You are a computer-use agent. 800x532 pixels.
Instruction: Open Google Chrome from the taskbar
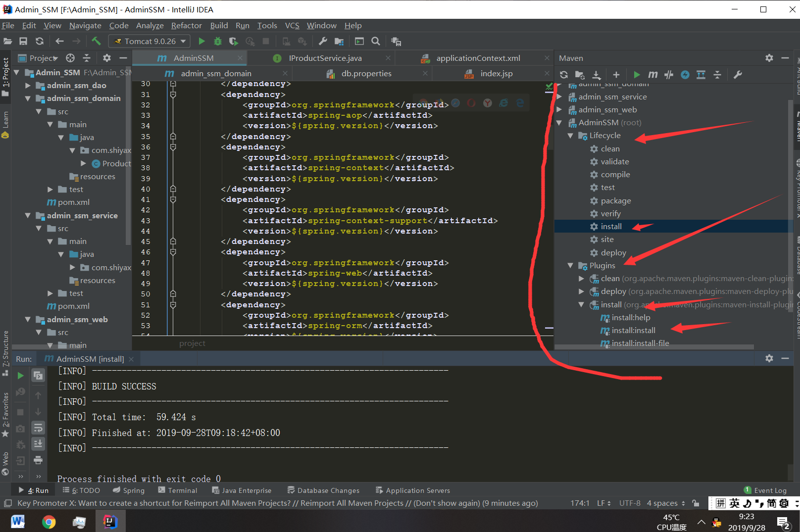(49, 521)
